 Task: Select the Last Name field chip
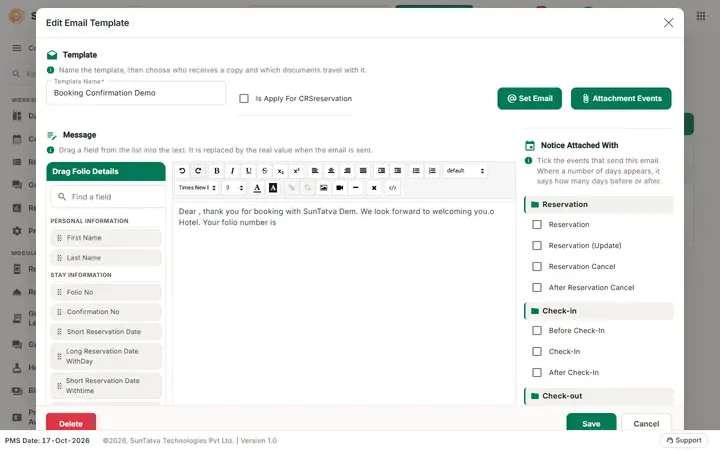(106, 258)
